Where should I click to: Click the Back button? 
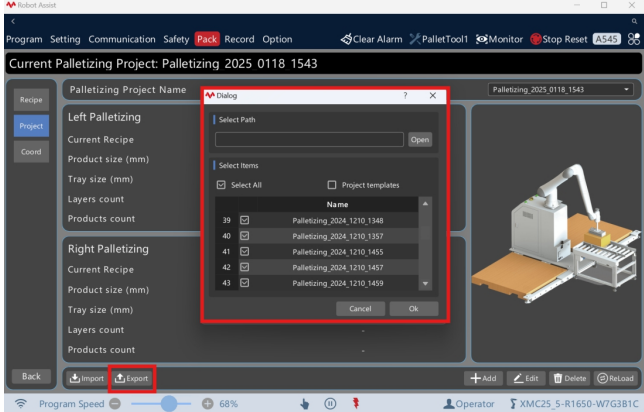[31, 376]
